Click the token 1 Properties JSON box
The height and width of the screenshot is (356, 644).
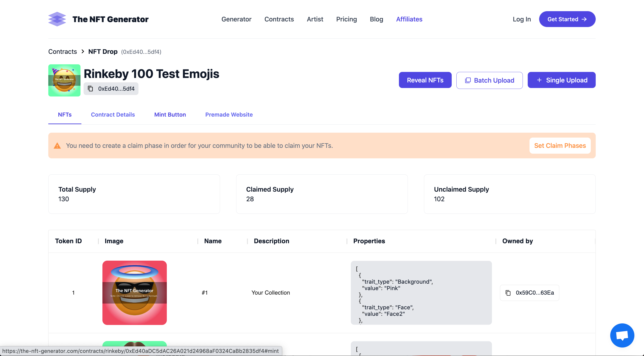(x=421, y=293)
